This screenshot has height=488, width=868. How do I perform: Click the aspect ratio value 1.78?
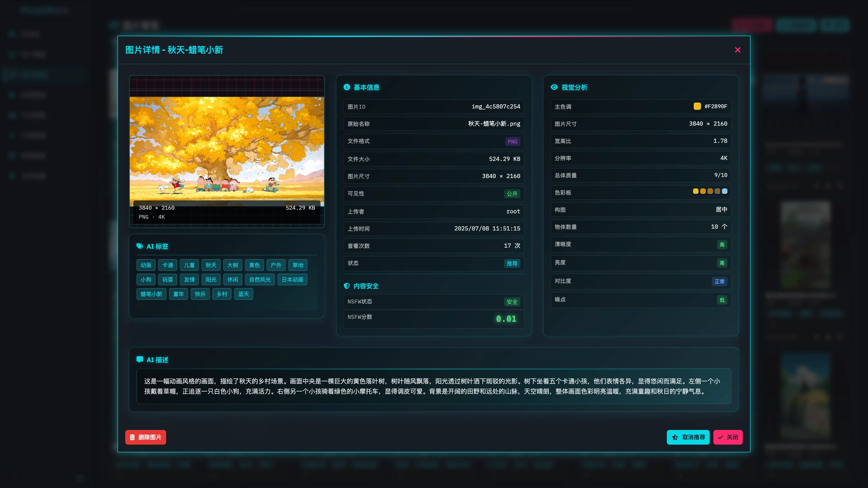720,141
